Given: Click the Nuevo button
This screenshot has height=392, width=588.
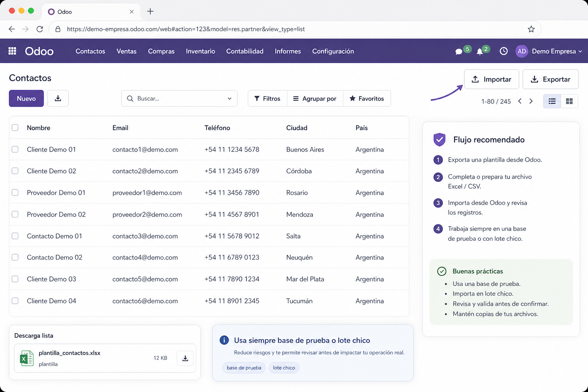Looking at the screenshot, I should pos(26,98).
